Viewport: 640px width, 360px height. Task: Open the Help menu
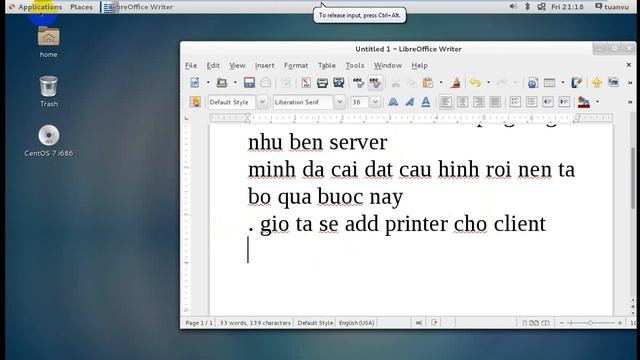point(419,65)
